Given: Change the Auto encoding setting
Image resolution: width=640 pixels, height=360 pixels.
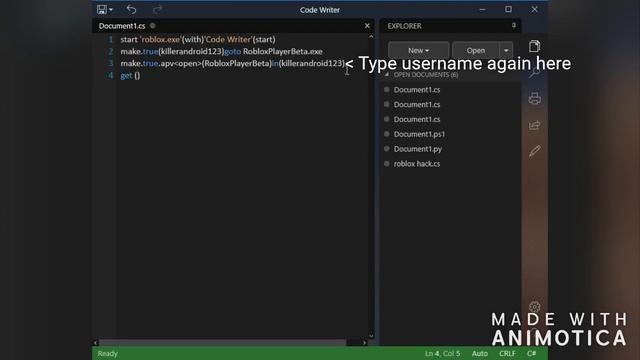Looking at the screenshot, I should coord(480,353).
